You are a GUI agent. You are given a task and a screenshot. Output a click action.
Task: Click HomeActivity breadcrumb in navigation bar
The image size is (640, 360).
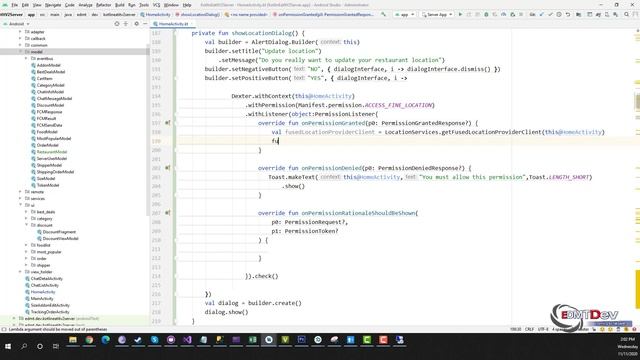click(x=156, y=14)
